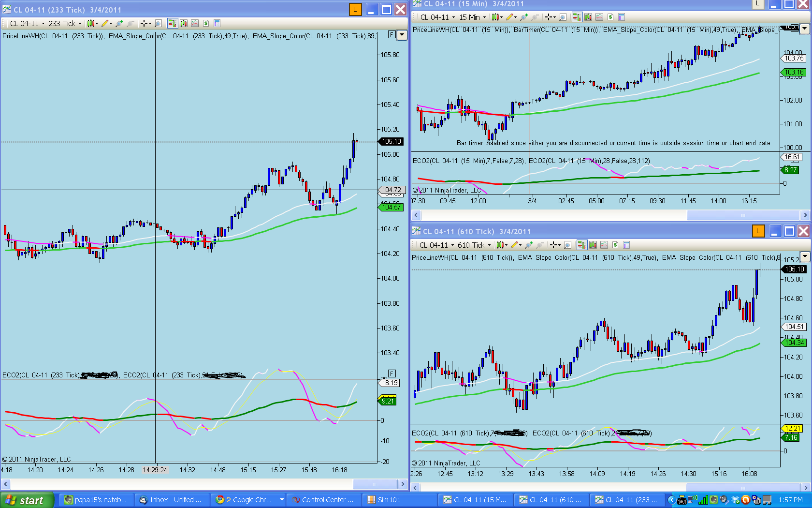Open Properties icon in 15 Min toolbar

[622, 17]
